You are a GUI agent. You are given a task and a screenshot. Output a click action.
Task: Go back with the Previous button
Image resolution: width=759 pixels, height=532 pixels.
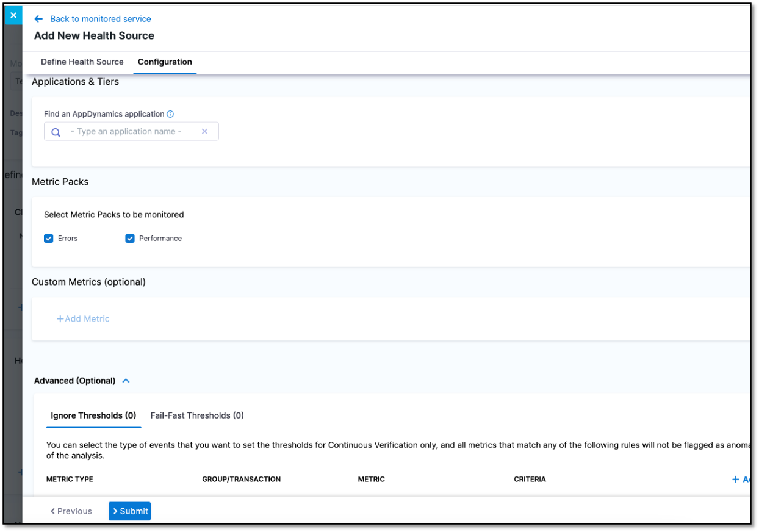click(71, 511)
